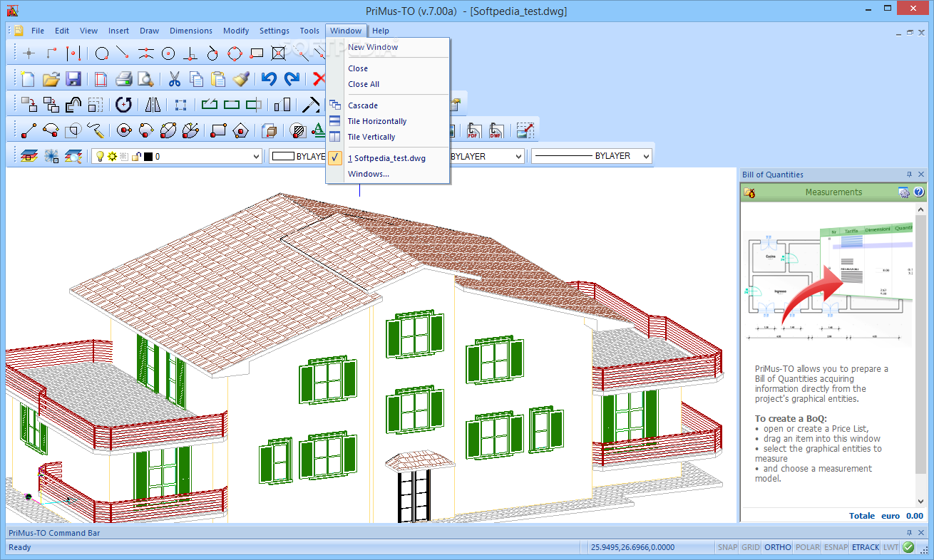This screenshot has width=934, height=560.
Task: Expand the linetype BYLAYER dropdown arrow
Action: pyautogui.click(x=518, y=156)
